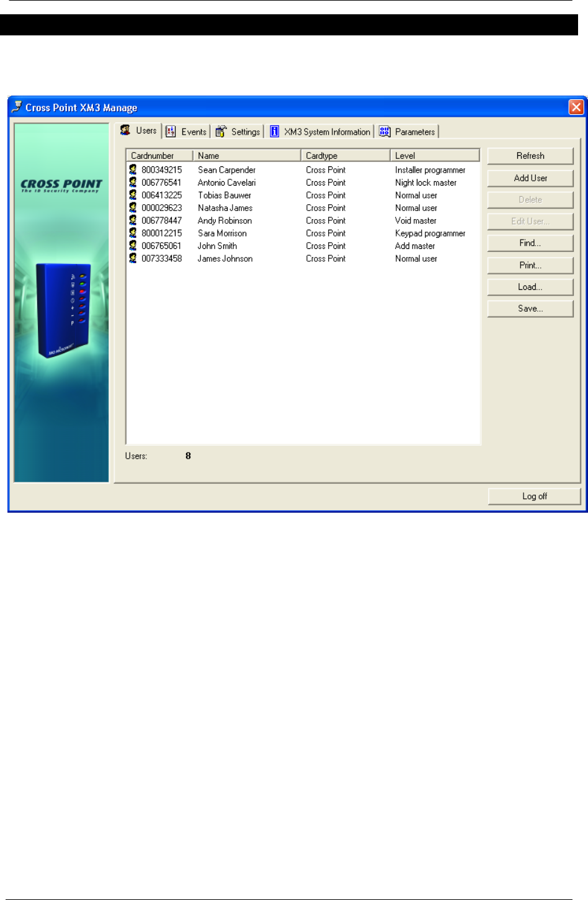
Task: Open the Events tab
Action: (x=187, y=132)
